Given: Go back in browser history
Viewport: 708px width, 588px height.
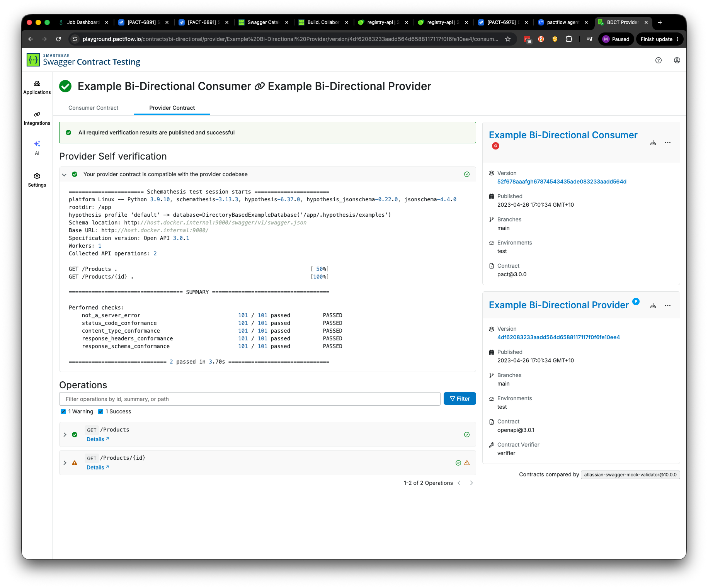Looking at the screenshot, I should (x=31, y=39).
